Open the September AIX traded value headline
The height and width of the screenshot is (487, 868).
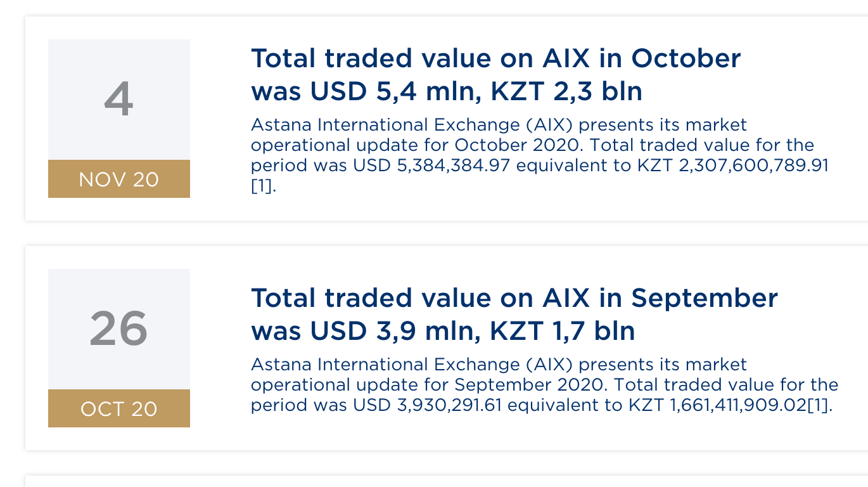(514, 298)
